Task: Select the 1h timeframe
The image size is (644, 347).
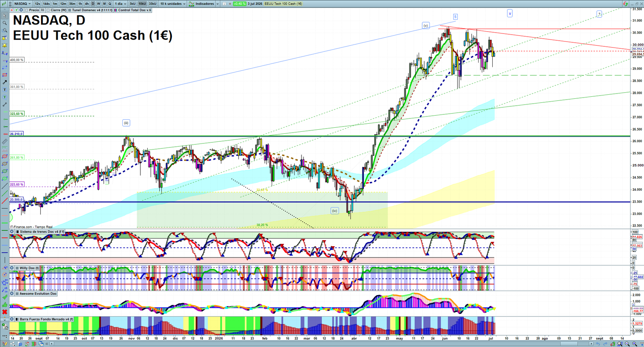Action: pos(80,4)
